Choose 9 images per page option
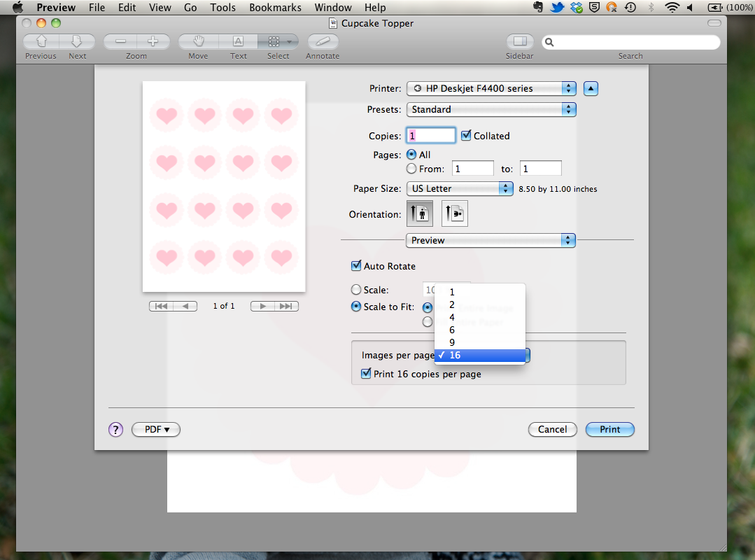 click(452, 342)
